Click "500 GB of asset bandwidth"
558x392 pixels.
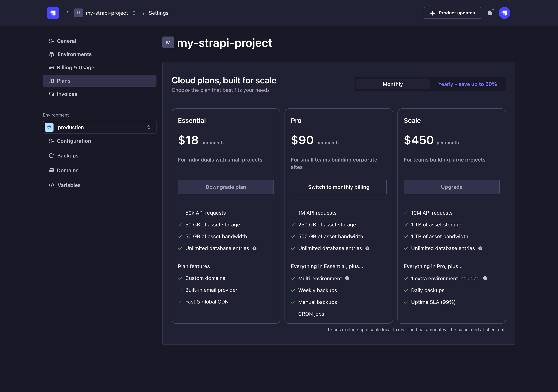[330, 237]
